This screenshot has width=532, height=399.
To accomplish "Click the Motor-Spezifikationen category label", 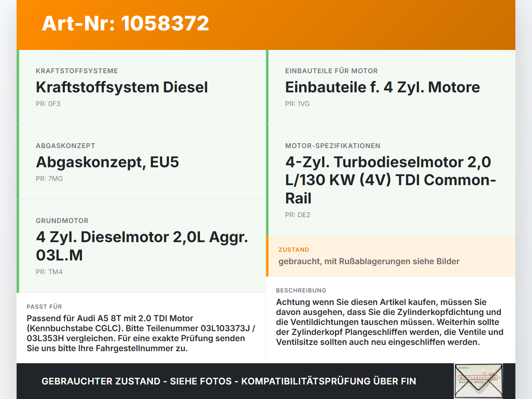I will tap(332, 146).
